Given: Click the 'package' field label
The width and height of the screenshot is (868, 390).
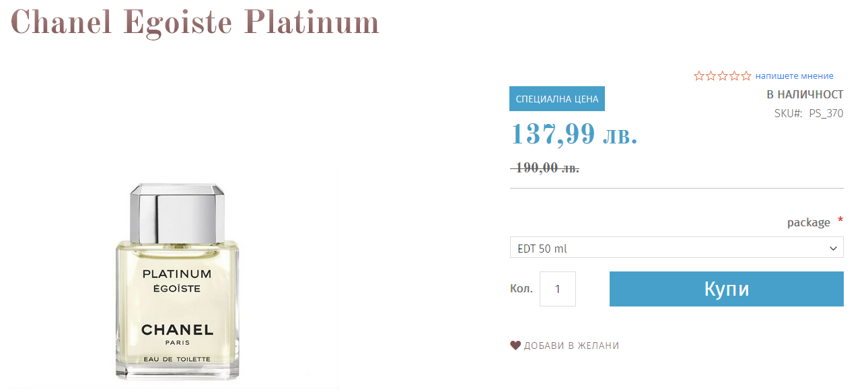Looking at the screenshot, I should click(x=808, y=222).
